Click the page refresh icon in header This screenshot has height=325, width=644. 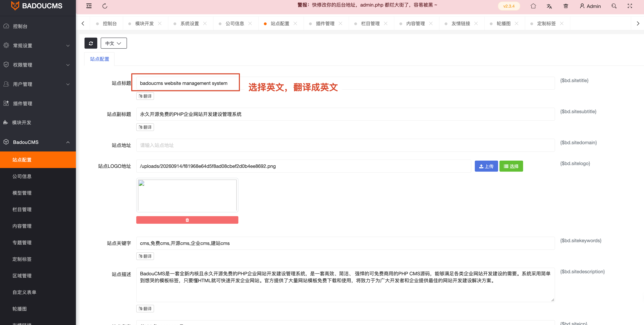point(105,6)
